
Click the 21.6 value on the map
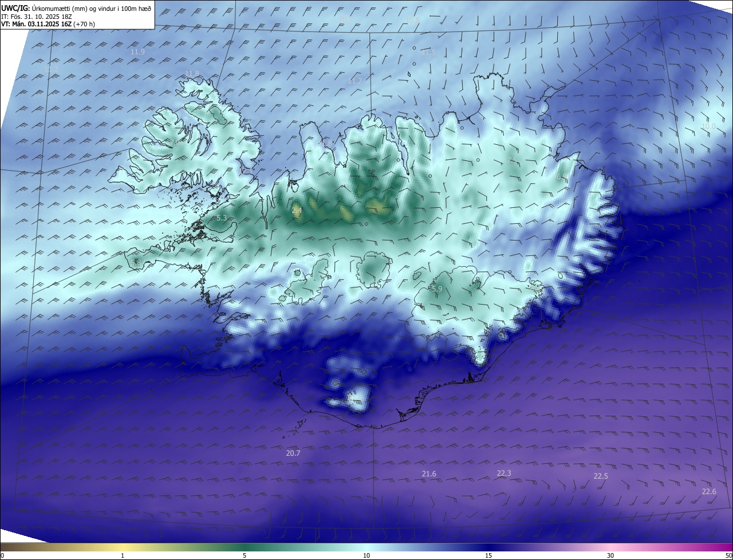[x=429, y=474]
